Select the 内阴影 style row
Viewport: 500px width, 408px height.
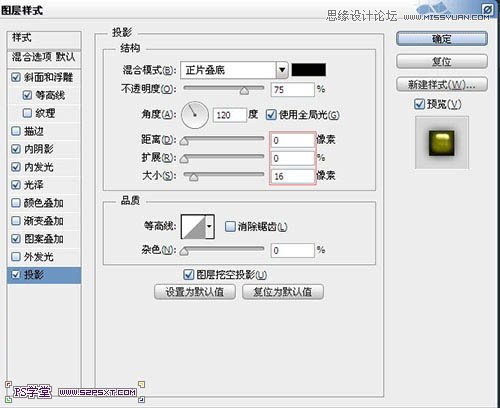click(44, 149)
